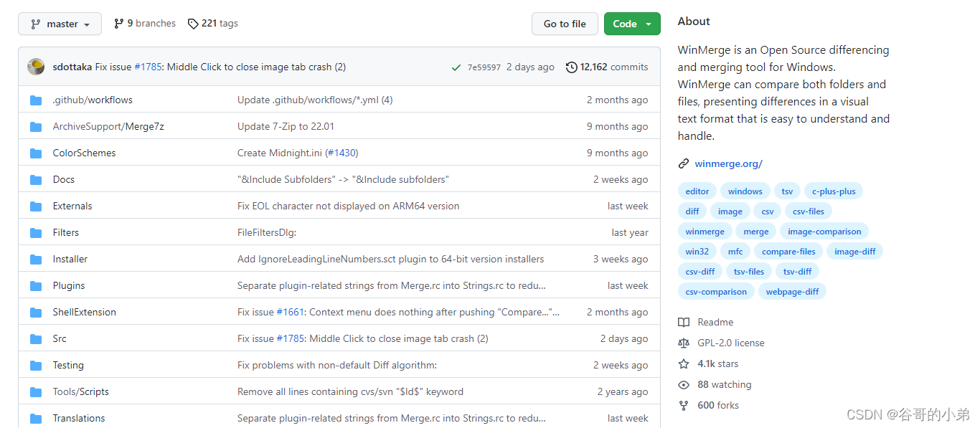Click the folder icon in the Externals row
Image resolution: width=980 pixels, height=428 pixels.
pos(36,206)
